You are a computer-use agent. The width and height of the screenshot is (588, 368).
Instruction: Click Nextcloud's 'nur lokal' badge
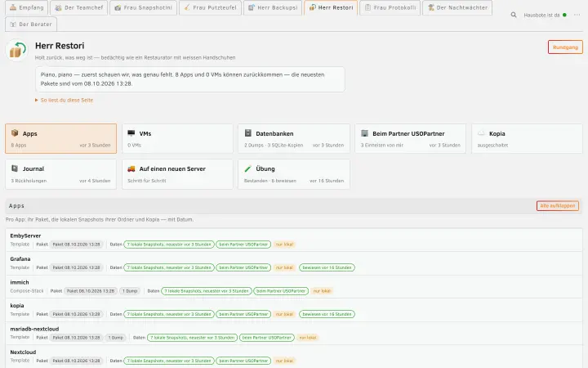point(284,361)
